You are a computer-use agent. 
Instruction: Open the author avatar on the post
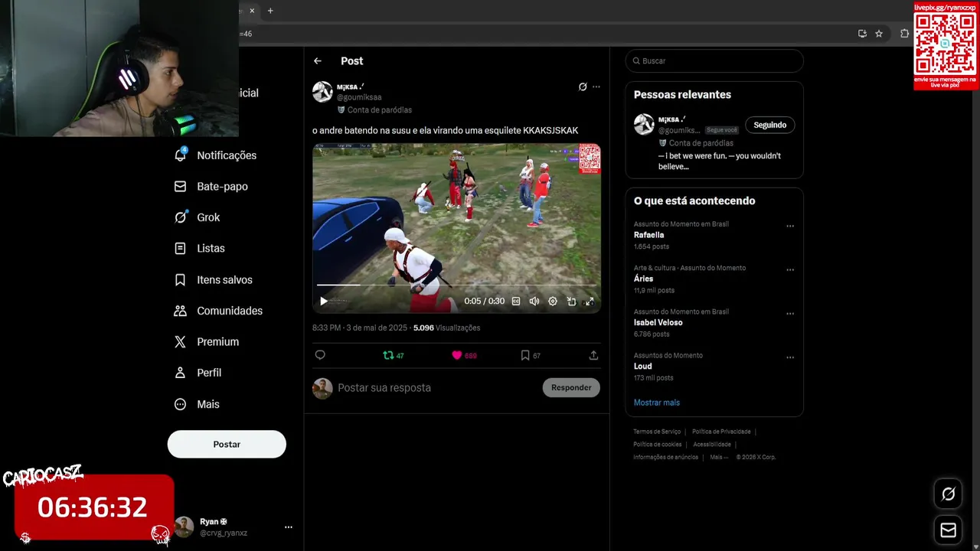click(x=322, y=92)
